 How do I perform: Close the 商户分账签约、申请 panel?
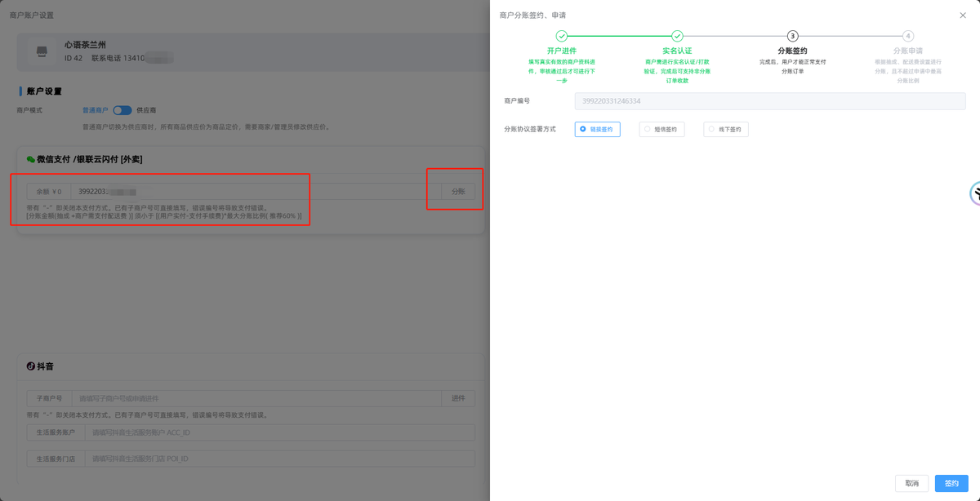click(963, 15)
